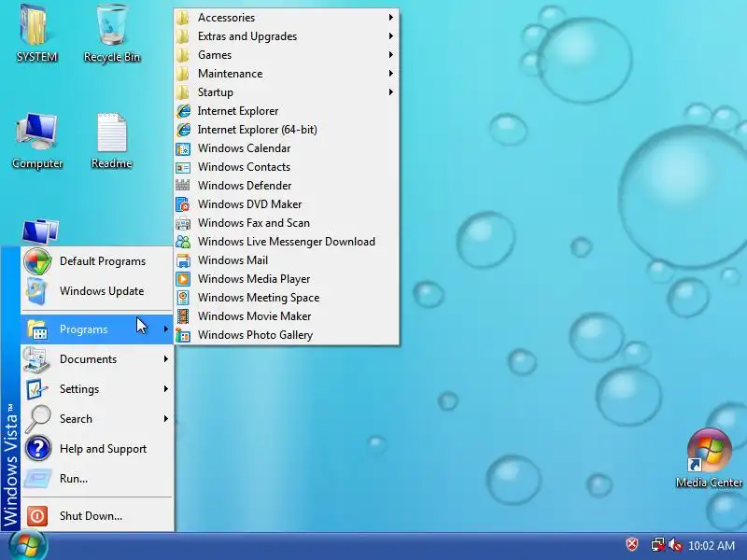The height and width of the screenshot is (560, 747).
Task: Expand the Startup submenu arrow
Action: pyautogui.click(x=390, y=91)
